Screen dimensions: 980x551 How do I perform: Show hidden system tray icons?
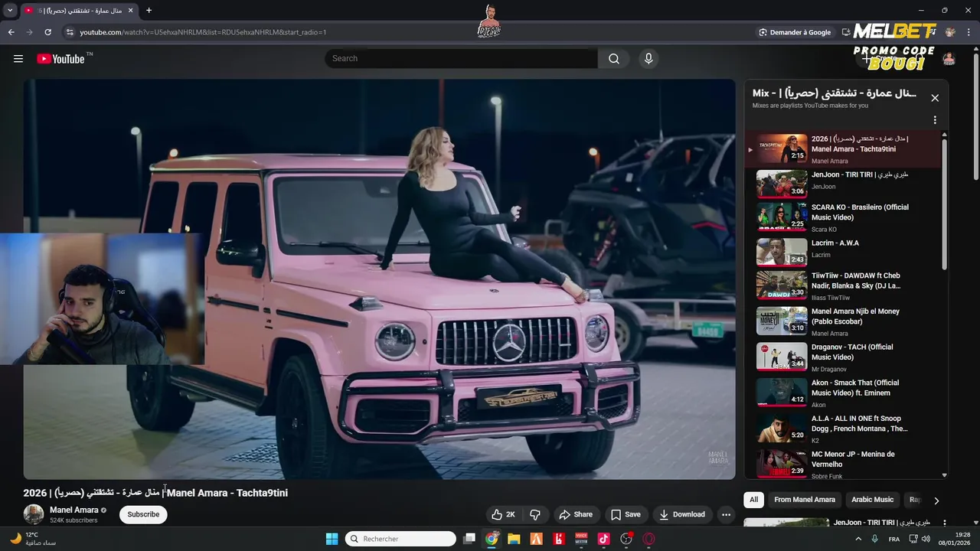pos(858,539)
